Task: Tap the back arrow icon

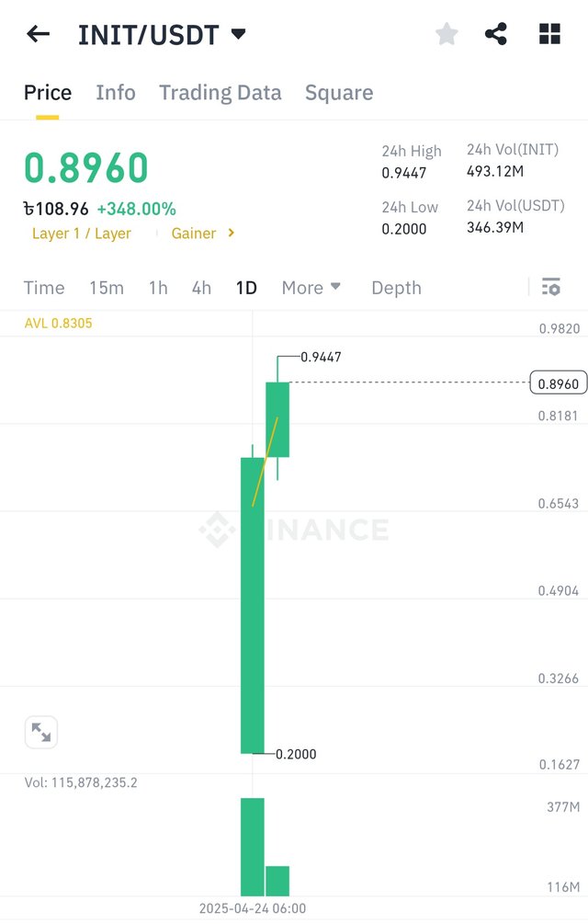Action: point(38,35)
